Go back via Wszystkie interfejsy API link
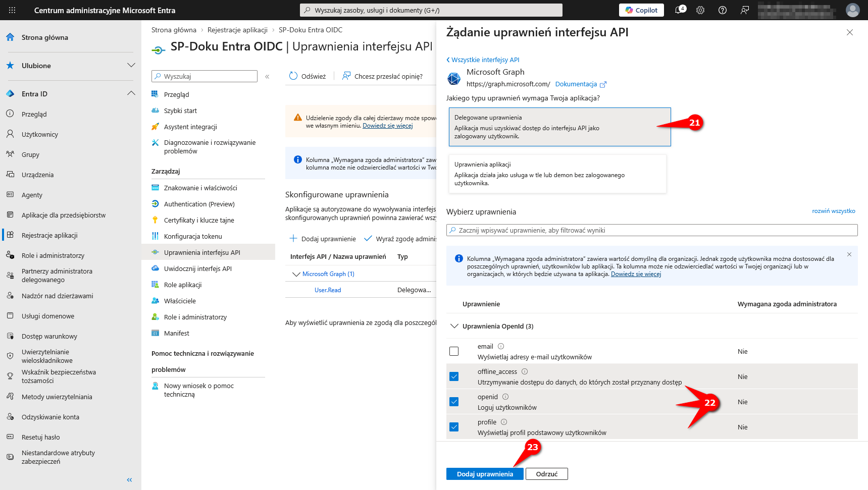The width and height of the screenshot is (868, 490). tap(483, 60)
